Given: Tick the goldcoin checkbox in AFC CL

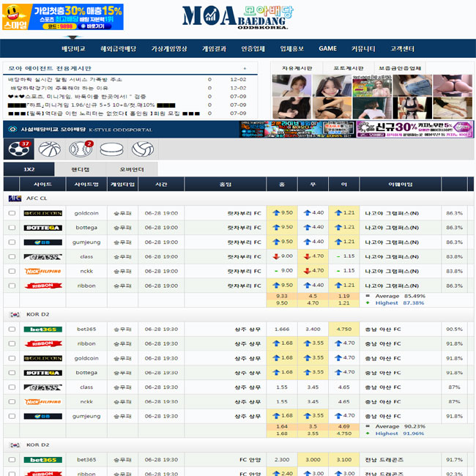Looking at the screenshot, I should pyautogui.click(x=12, y=213).
